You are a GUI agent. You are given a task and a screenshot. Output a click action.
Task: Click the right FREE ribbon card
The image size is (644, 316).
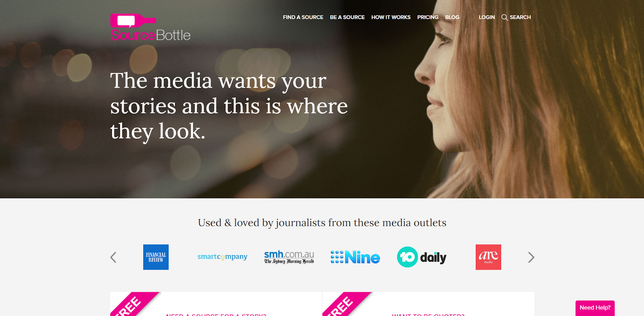point(428,304)
